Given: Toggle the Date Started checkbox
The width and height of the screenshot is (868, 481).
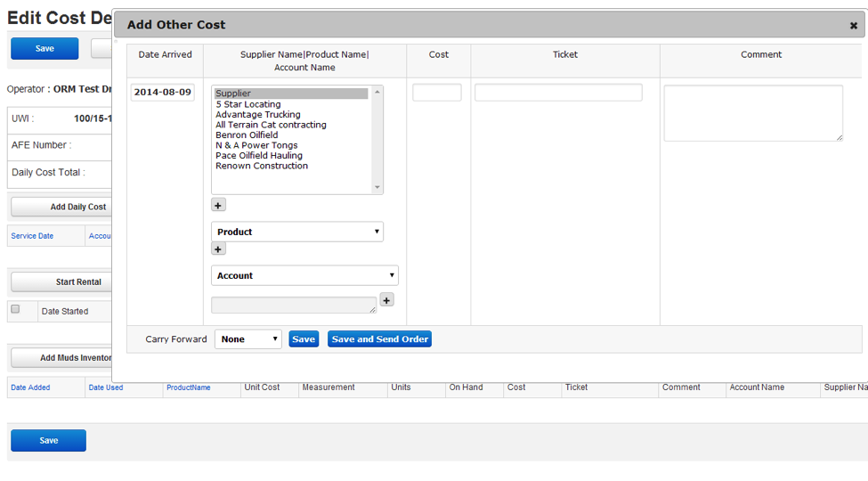Looking at the screenshot, I should pyautogui.click(x=15, y=310).
